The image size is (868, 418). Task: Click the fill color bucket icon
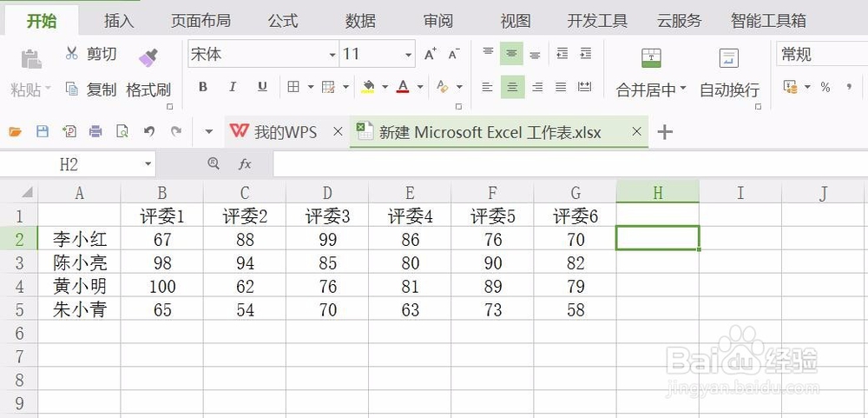(x=368, y=87)
